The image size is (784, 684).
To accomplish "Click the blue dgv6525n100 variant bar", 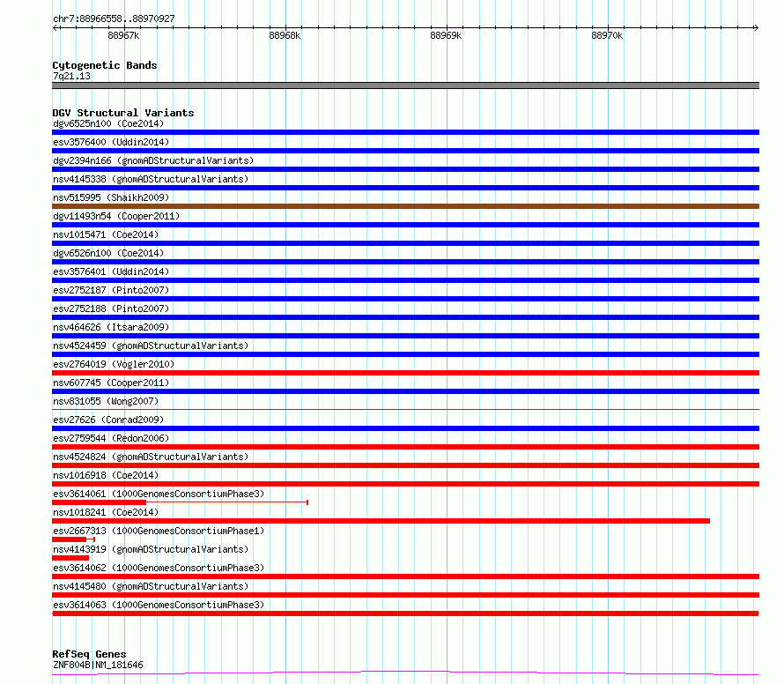I will coord(405,132).
